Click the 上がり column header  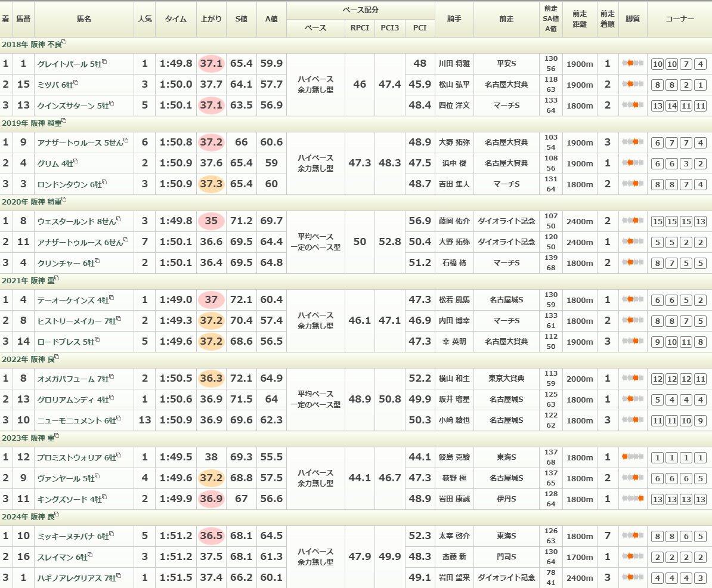(x=211, y=19)
